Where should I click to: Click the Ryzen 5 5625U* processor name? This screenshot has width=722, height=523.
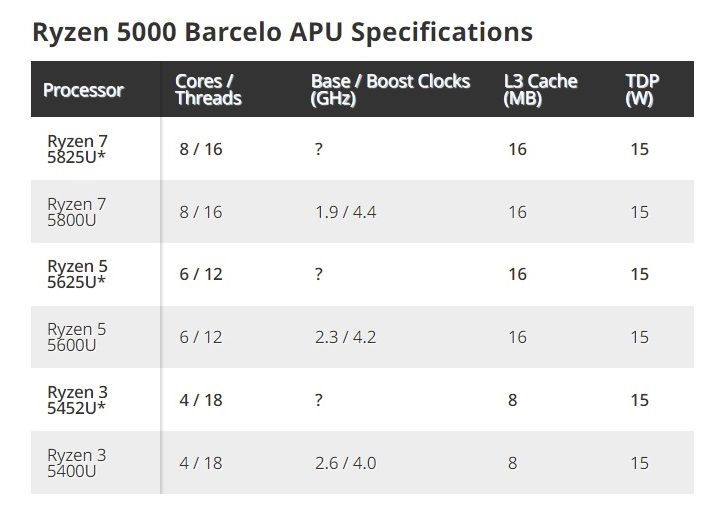pos(77,274)
